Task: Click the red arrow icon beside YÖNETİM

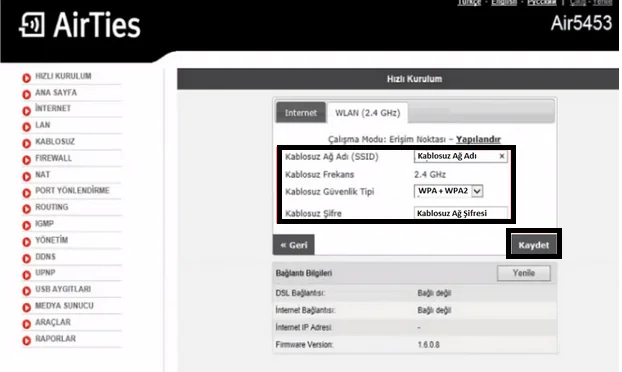Action: pos(27,242)
